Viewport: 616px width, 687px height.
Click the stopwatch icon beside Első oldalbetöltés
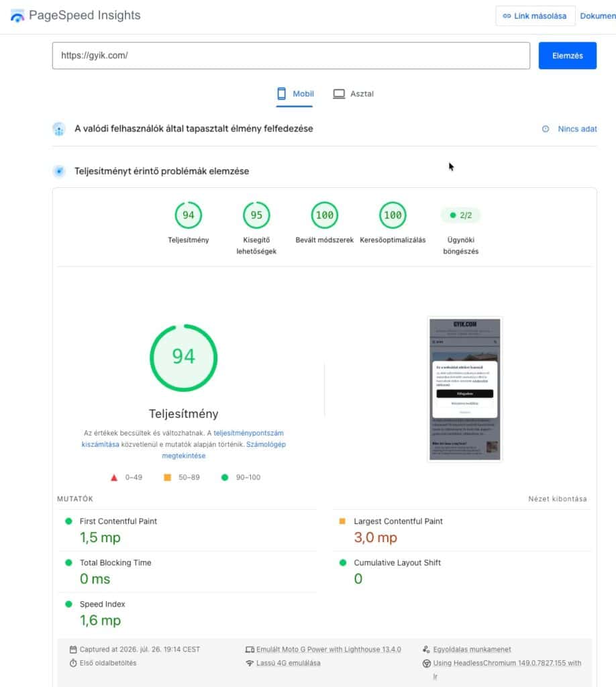[73, 663]
